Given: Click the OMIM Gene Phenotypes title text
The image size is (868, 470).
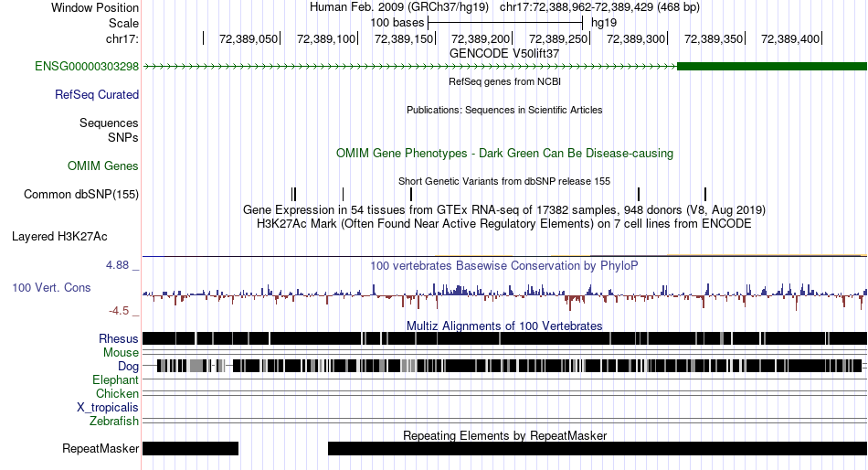Looking at the screenshot, I should pyautogui.click(x=504, y=153).
